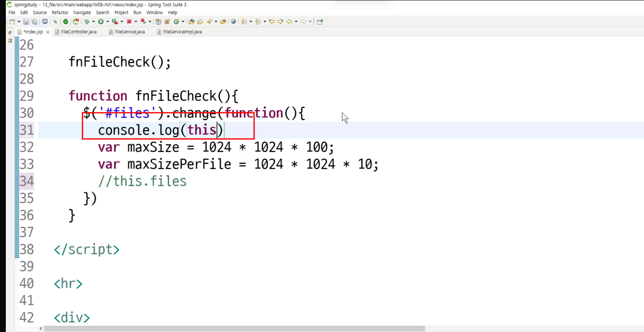
Task: Open the terminal console monitor icon
Action: coord(45,22)
